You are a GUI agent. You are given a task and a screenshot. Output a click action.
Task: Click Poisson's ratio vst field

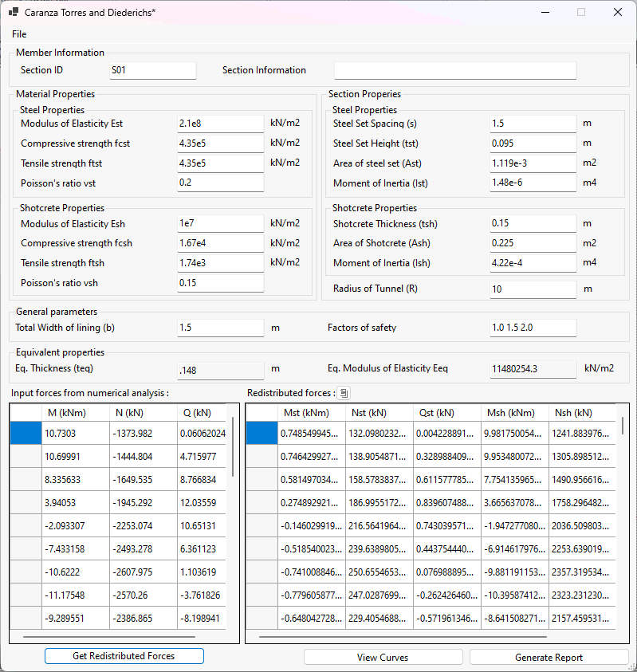[221, 183]
